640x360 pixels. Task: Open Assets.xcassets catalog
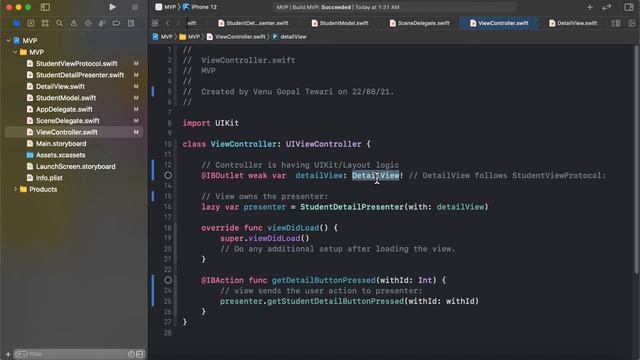[60, 155]
